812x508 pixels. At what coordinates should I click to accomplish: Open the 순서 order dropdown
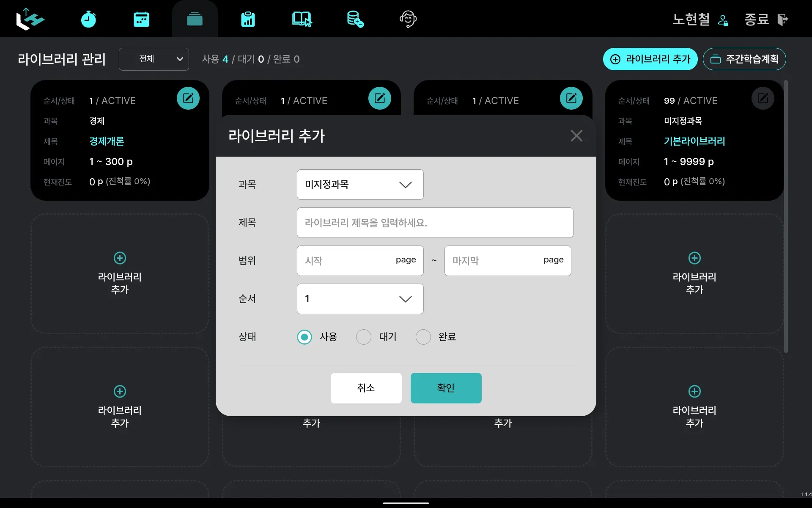point(360,299)
